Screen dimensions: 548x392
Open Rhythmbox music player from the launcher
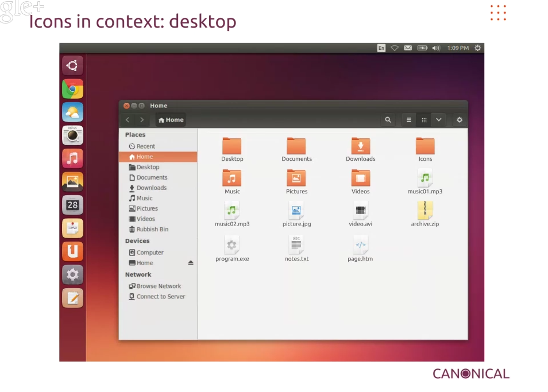72,158
